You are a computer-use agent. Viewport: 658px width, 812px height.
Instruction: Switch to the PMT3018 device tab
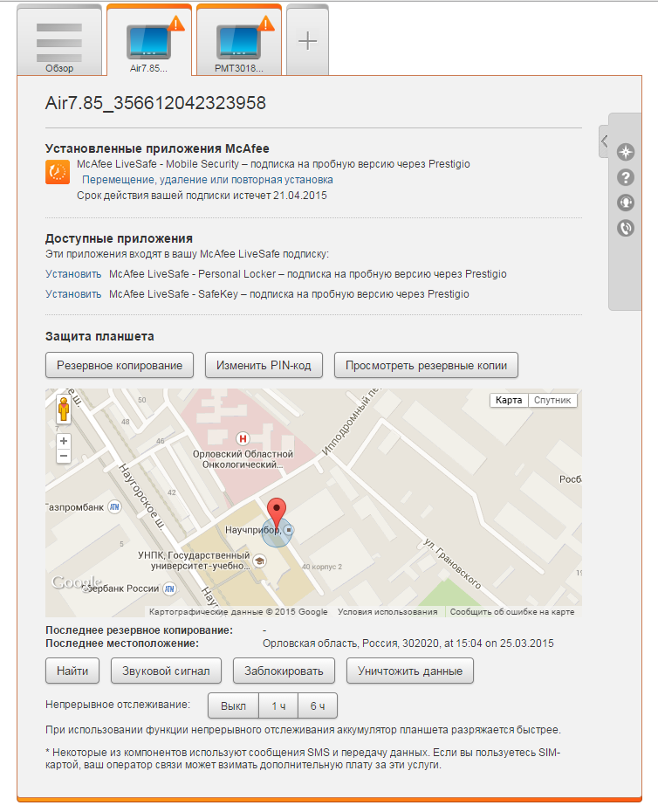(x=239, y=40)
